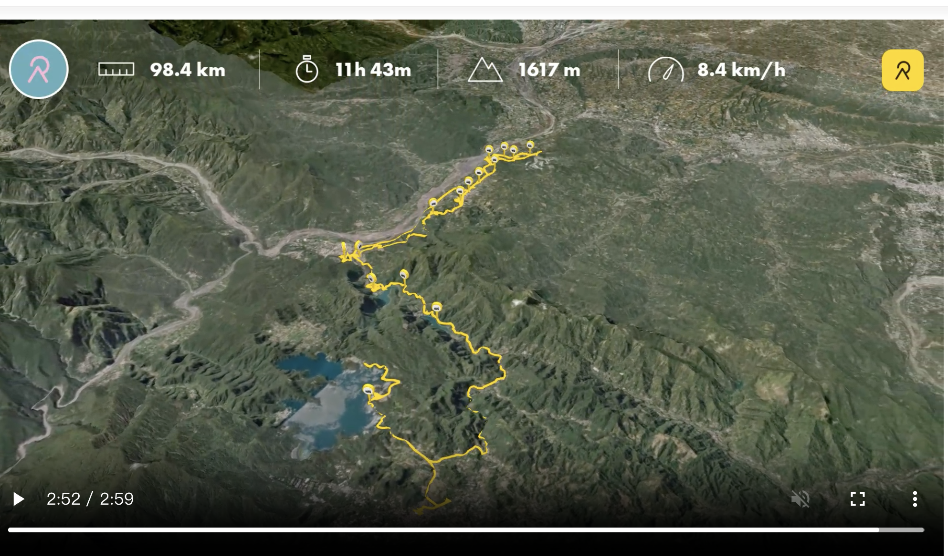Image resolution: width=948 pixels, height=560 pixels.
Task: Click the 98.4 km distance text
Action: [x=188, y=70]
